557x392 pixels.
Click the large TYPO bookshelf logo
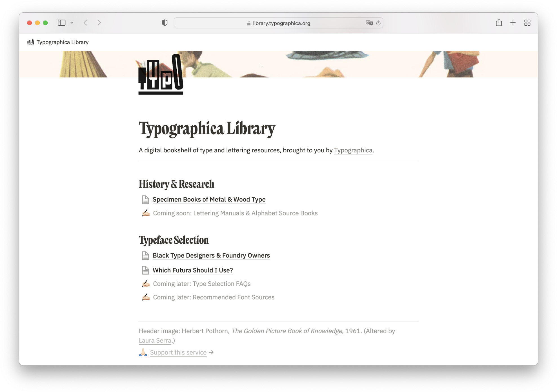point(161,74)
